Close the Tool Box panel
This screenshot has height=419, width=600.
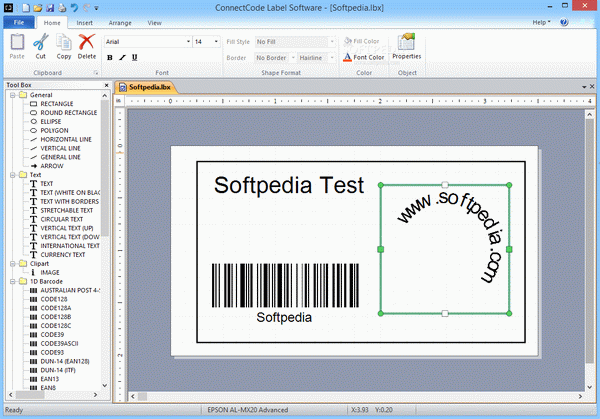pos(106,85)
